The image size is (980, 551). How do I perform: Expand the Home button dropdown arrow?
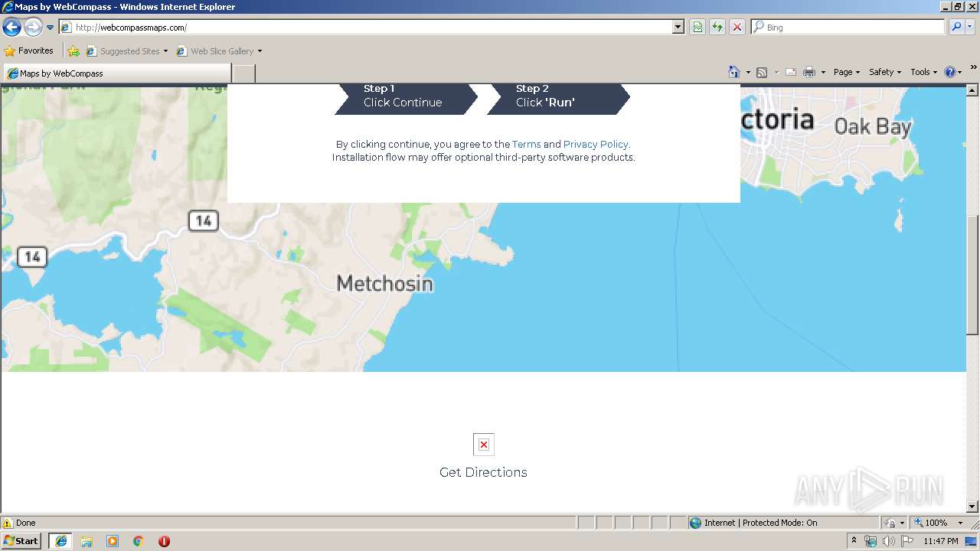[748, 72]
